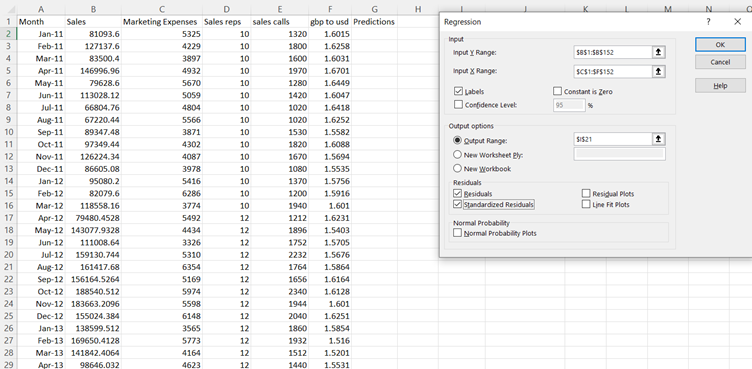Click the Confidence Level percent field
The width and height of the screenshot is (752, 369).
pos(570,105)
